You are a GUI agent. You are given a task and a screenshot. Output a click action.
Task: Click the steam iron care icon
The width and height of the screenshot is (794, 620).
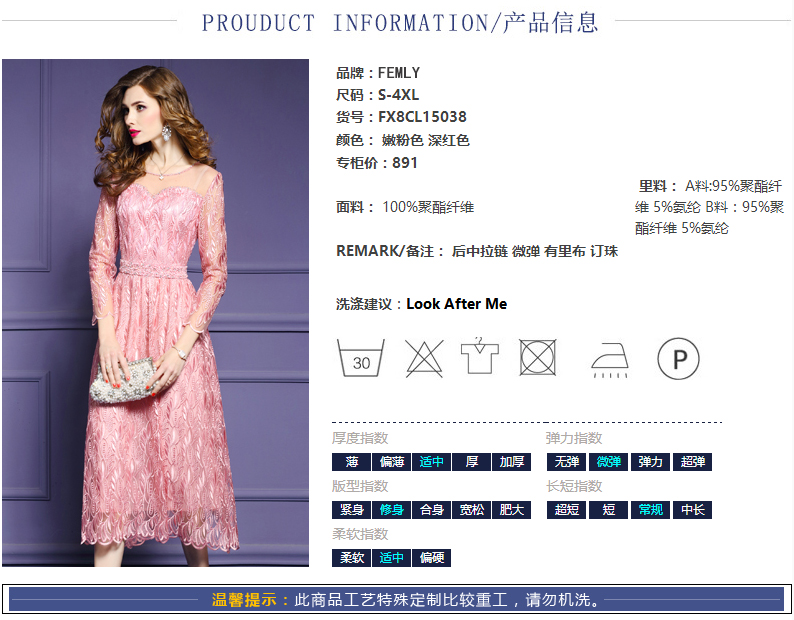(x=610, y=360)
